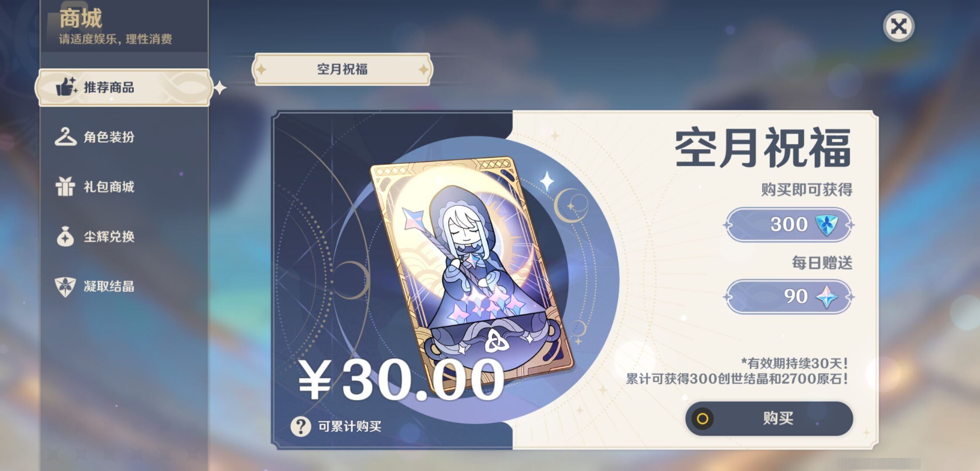Click the Primogem star icon beside 90
This screenshot has height=471, width=980.
point(827,297)
